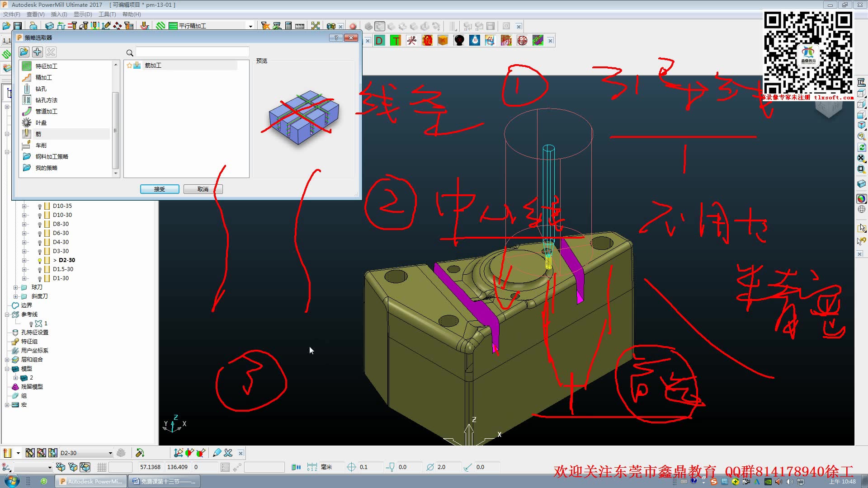Click the save project disk icon
Screen dimensions: 868x488
click(18, 26)
